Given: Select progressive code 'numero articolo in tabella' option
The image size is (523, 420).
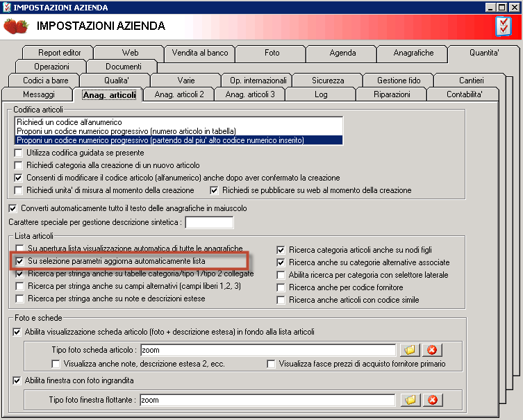Looking at the screenshot, I should click(x=179, y=131).
